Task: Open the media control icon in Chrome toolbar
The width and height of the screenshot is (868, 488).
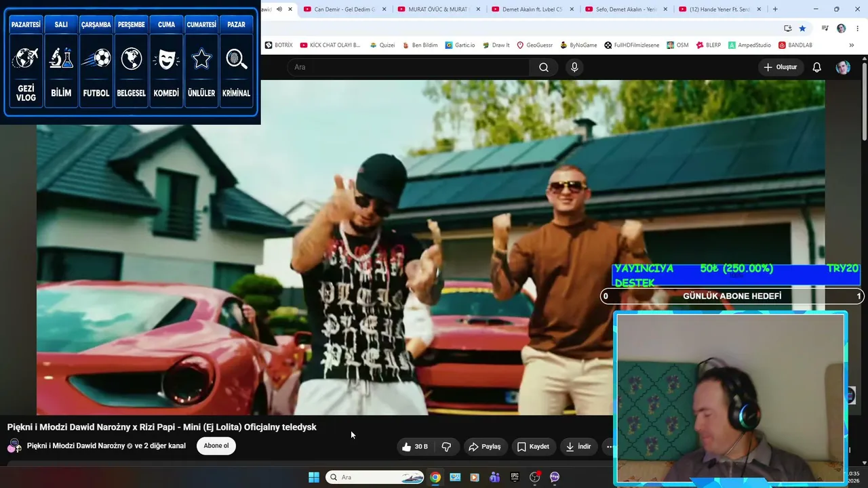Action: point(825,28)
